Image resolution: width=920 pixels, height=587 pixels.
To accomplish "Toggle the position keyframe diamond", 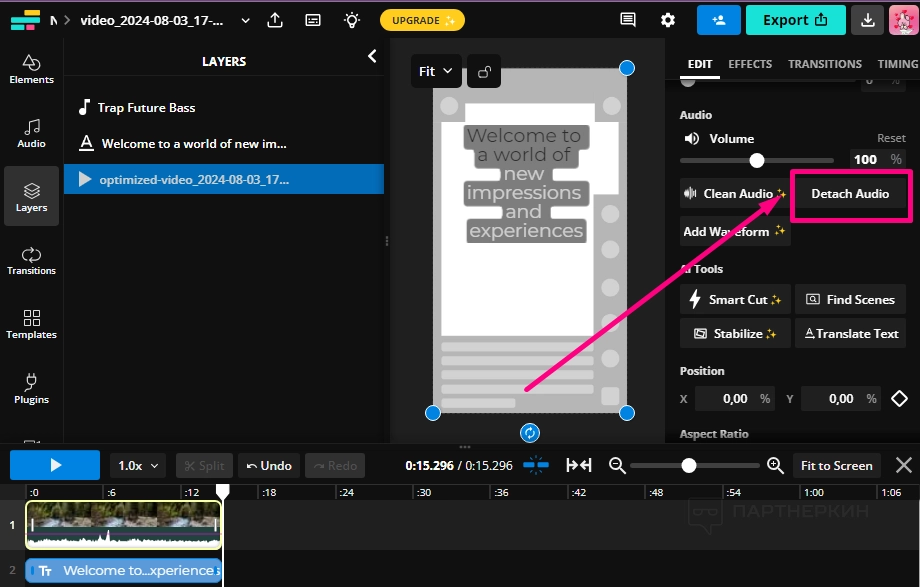I will 899,399.
